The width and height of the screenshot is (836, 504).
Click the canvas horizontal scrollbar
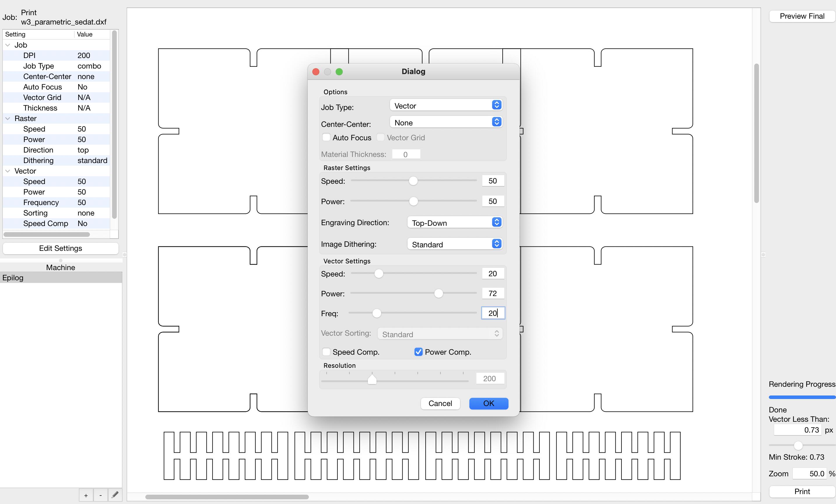pos(227,497)
